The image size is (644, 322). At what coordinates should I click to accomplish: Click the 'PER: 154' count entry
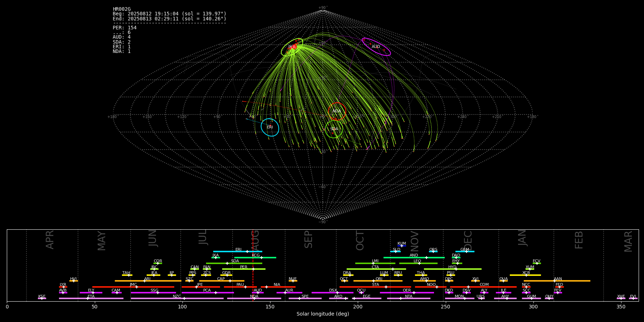click(125, 28)
